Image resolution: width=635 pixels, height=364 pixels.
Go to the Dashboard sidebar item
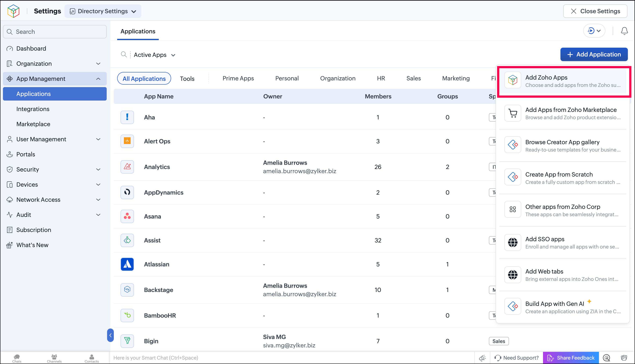[55, 48]
